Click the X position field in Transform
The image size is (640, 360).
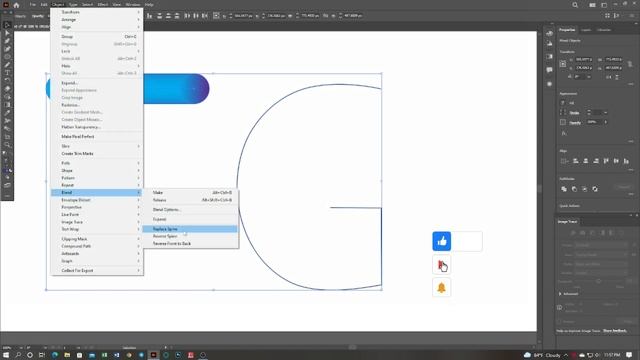[584, 60]
